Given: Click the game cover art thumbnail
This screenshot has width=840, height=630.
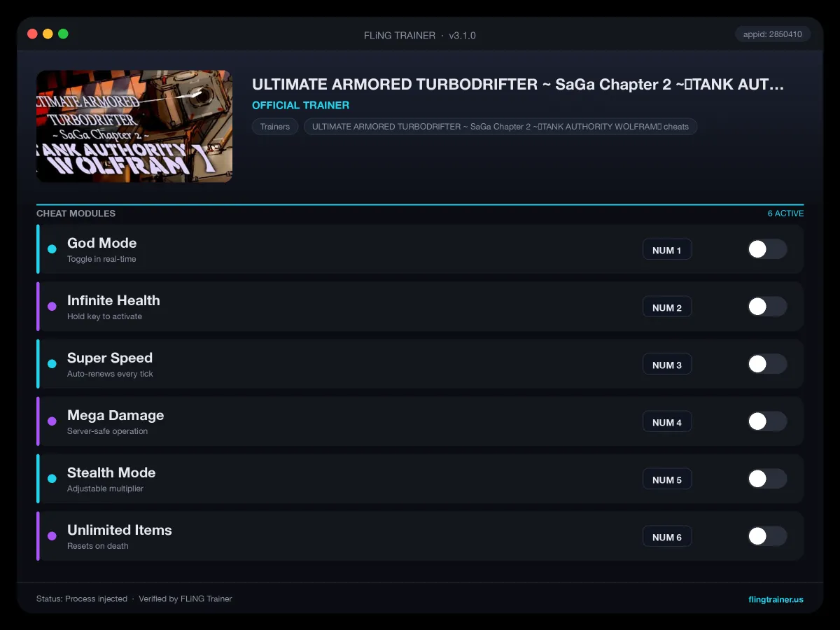Looking at the screenshot, I should (134, 126).
